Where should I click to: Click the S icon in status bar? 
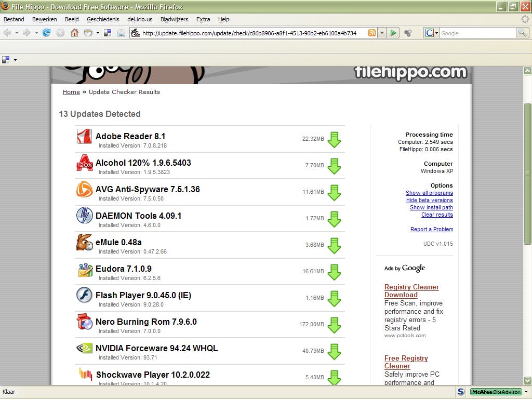click(x=461, y=392)
